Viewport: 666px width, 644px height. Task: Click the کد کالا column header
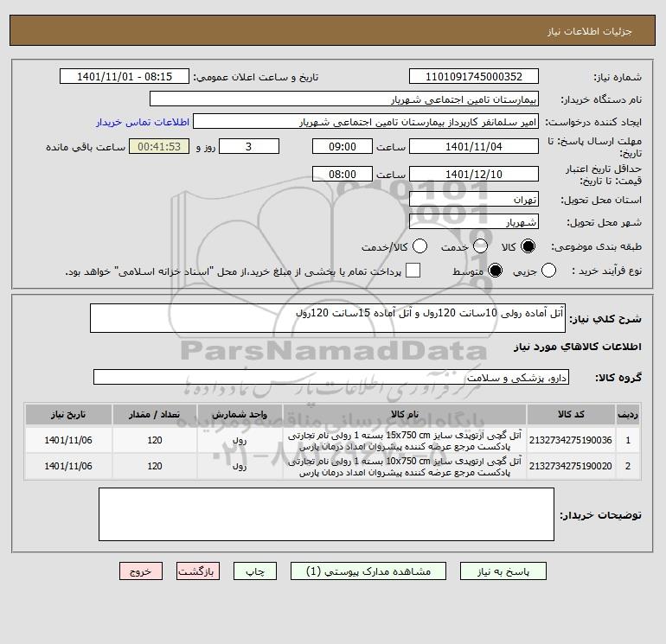click(571, 414)
